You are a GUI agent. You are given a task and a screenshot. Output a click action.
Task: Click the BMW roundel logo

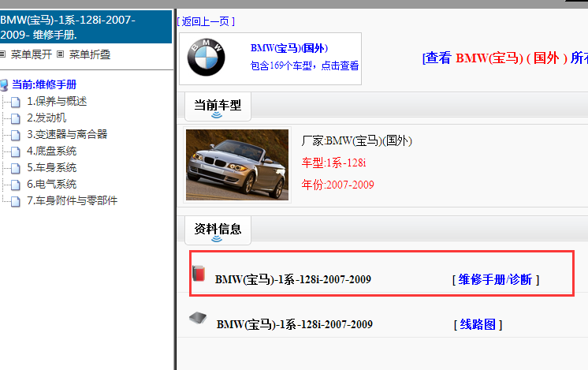[x=206, y=58]
